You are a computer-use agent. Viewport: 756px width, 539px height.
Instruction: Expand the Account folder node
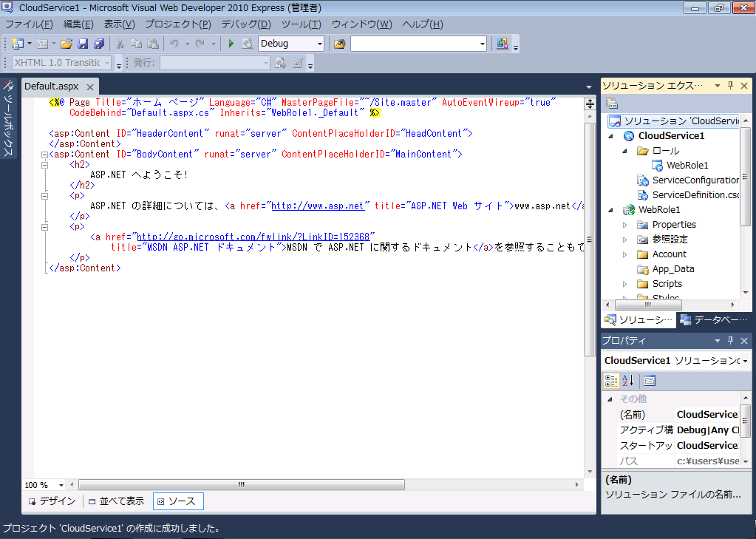[625, 254]
